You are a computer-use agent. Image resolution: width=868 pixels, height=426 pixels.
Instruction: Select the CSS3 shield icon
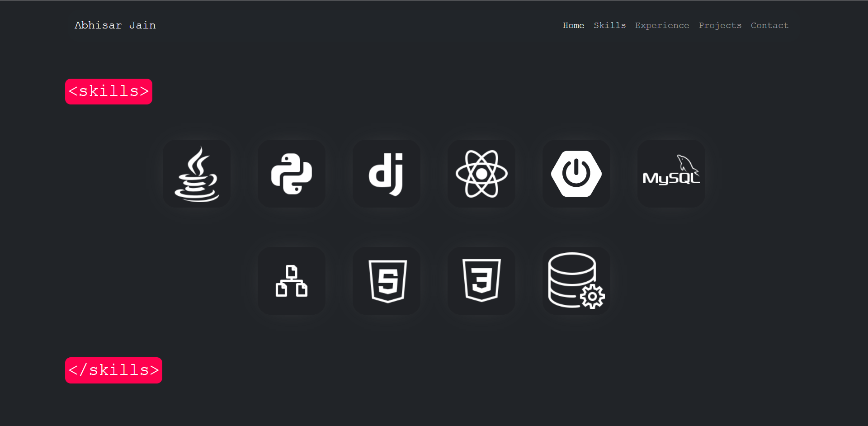click(x=481, y=281)
